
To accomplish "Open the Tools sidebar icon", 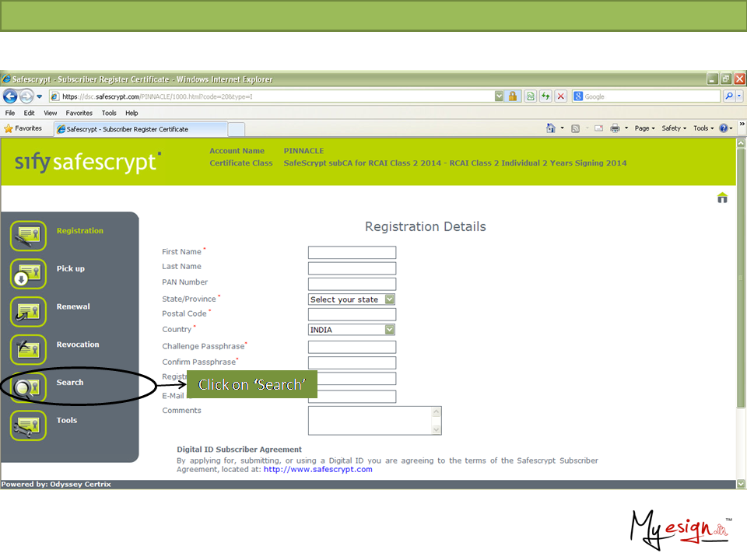I will pos(29,425).
